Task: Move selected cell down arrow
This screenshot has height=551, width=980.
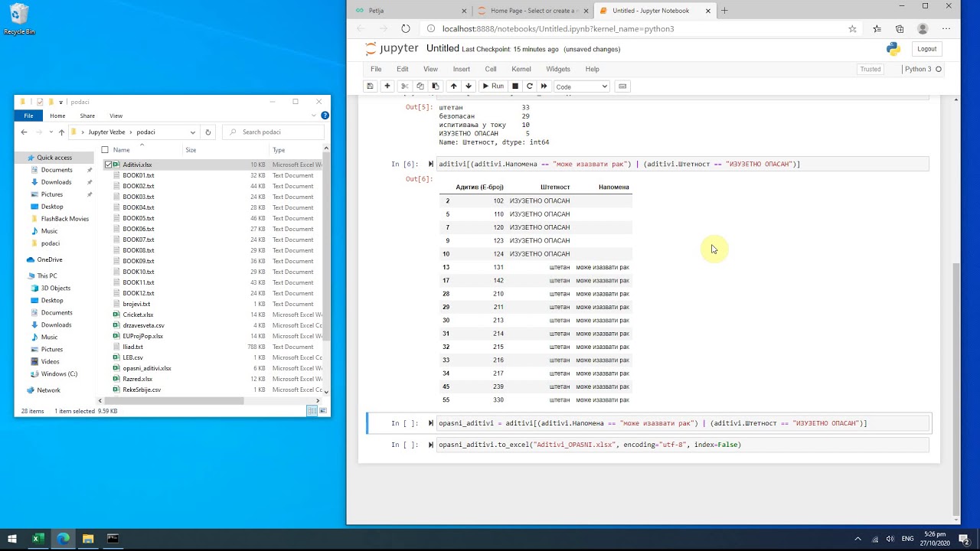Action: (x=469, y=86)
